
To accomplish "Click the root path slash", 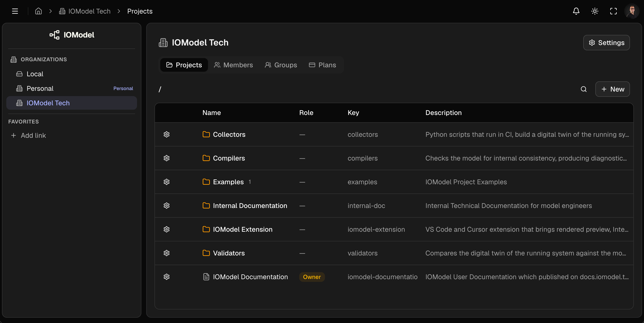I will pos(160,89).
